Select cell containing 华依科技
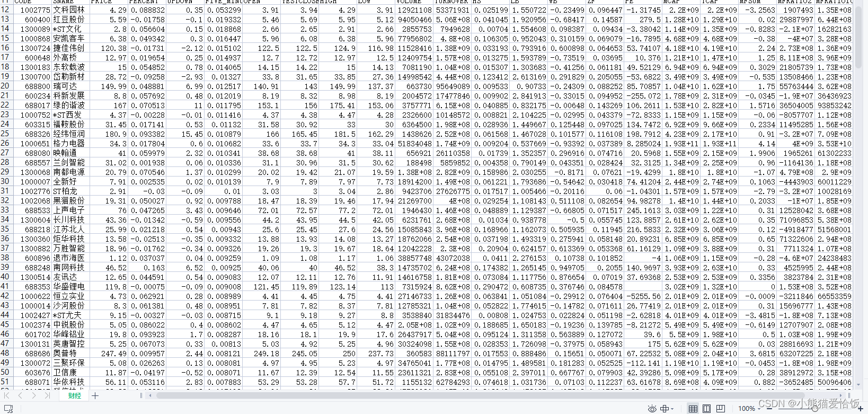 (70, 382)
